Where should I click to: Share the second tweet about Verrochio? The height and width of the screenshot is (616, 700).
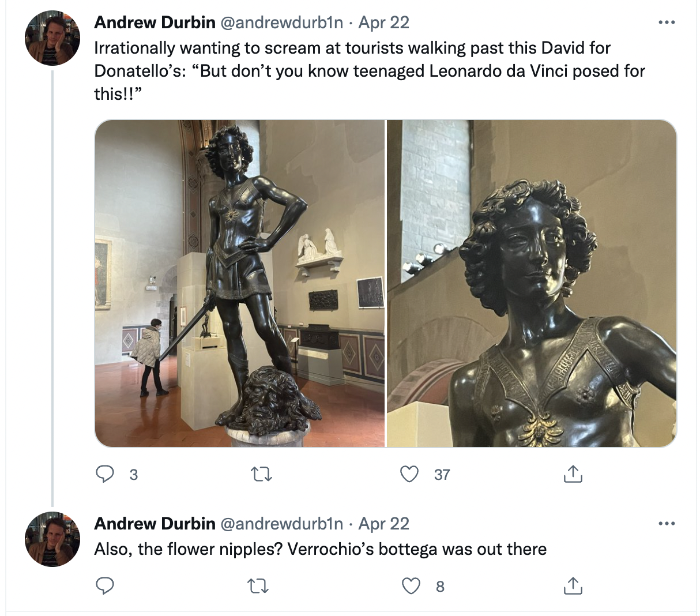click(572, 585)
